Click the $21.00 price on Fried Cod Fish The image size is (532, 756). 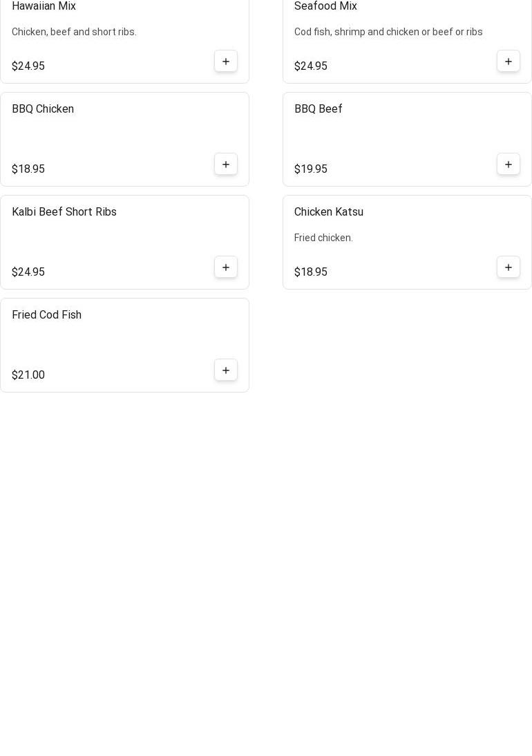click(28, 375)
